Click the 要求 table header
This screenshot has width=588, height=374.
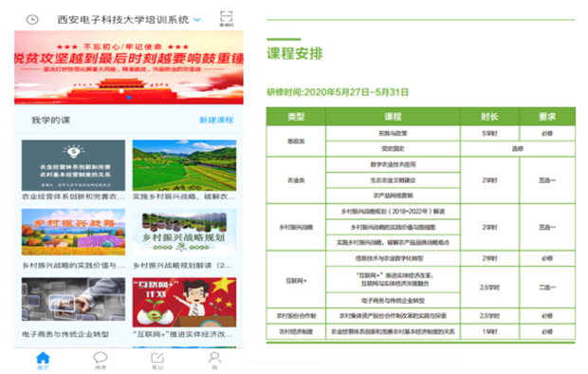tap(547, 117)
